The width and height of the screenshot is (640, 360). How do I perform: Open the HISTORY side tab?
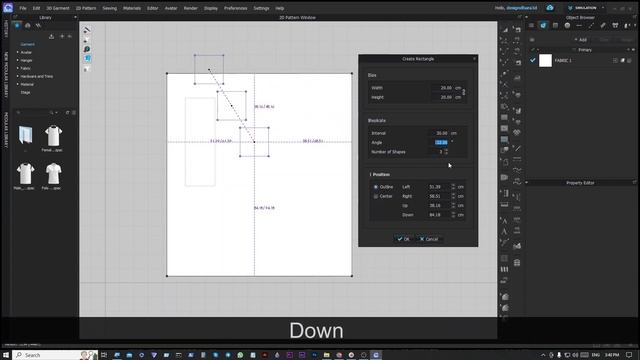coord(6,29)
